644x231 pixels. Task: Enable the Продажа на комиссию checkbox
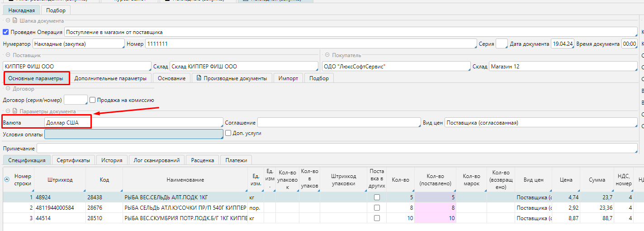click(x=93, y=100)
